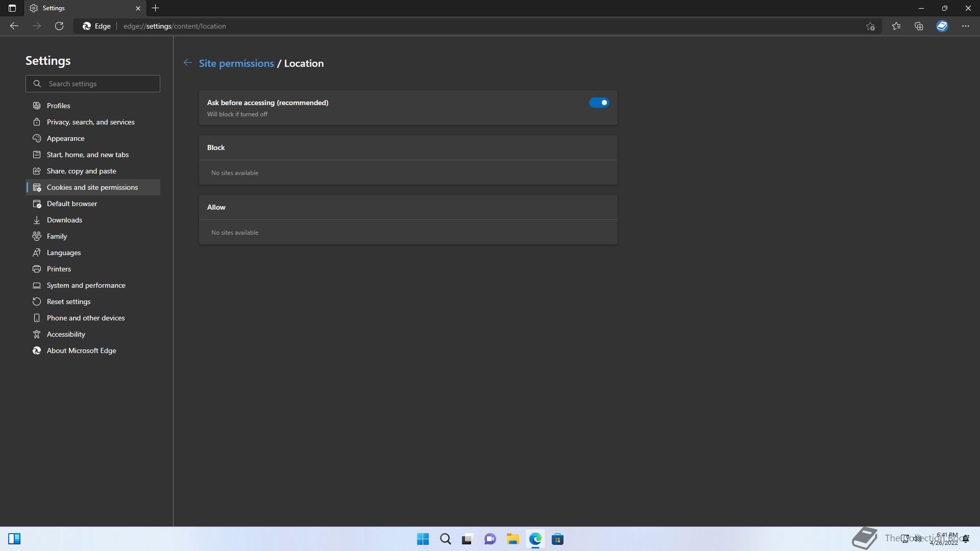Open Windows Start menu in taskbar
Screen dimensions: 980x551
point(423,539)
